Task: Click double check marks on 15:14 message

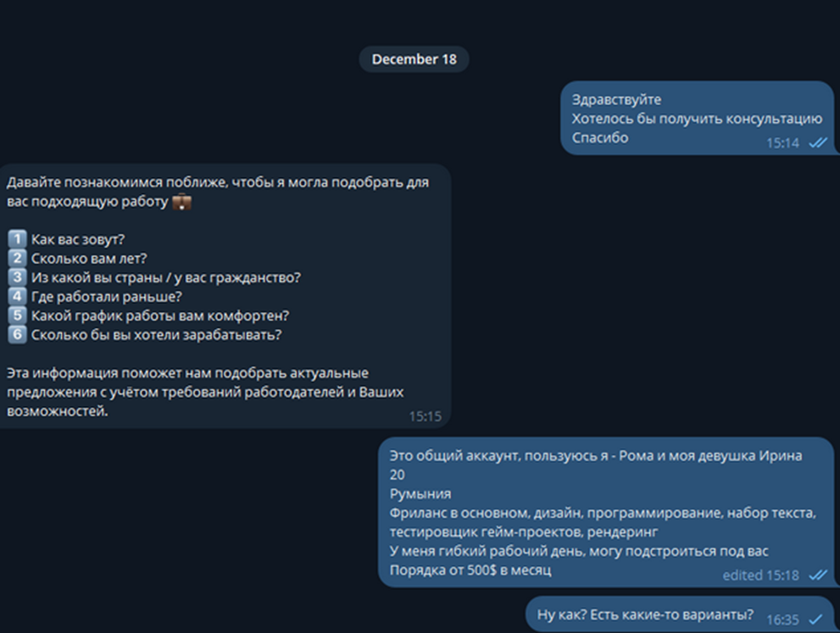Action: (817, 142)
